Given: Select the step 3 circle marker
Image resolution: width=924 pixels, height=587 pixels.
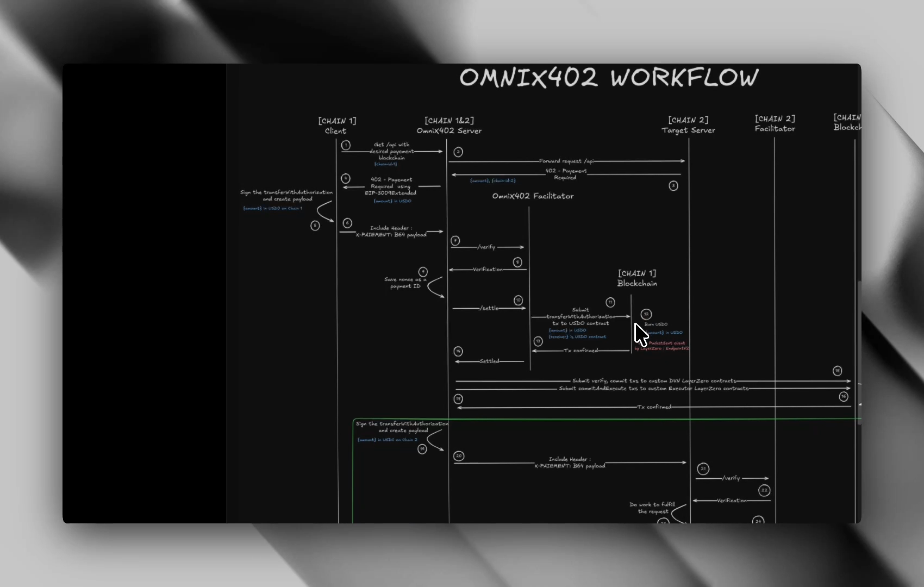Looking at the screenshot, I should [673, 186].
